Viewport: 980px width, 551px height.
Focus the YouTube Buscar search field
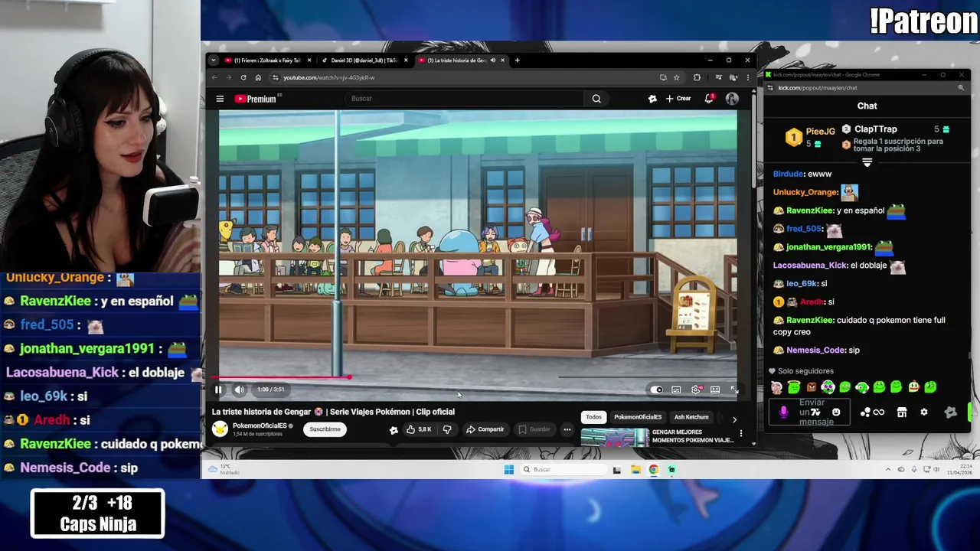point(465,99)
